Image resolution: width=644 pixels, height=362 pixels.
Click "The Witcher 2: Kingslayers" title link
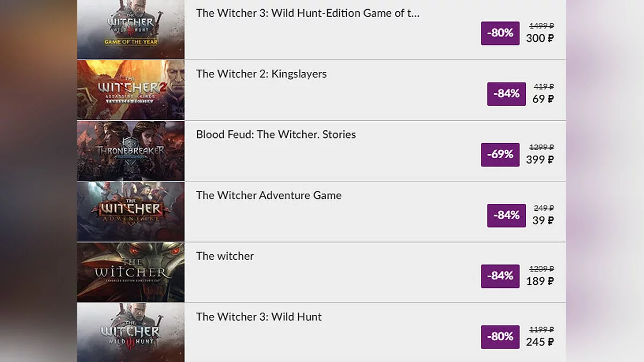point(261,74)
